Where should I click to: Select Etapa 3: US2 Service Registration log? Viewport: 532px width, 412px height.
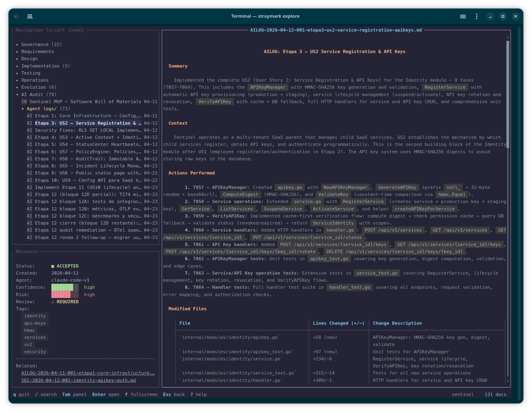92,123
